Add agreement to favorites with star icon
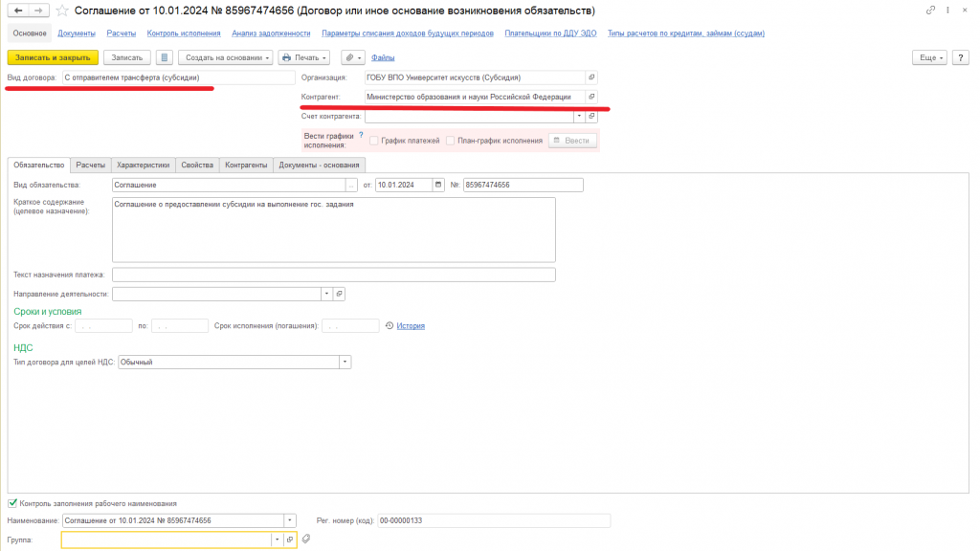Screen dimensions: 980x551 click(x=62, y=11)
